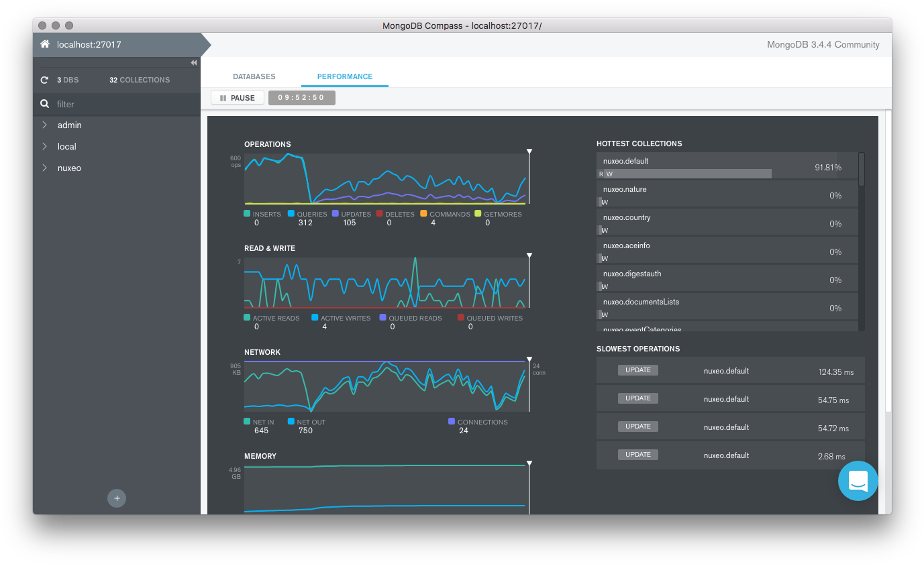Open the 54.72 ms UPDATE operation

[x=731, y=427]
